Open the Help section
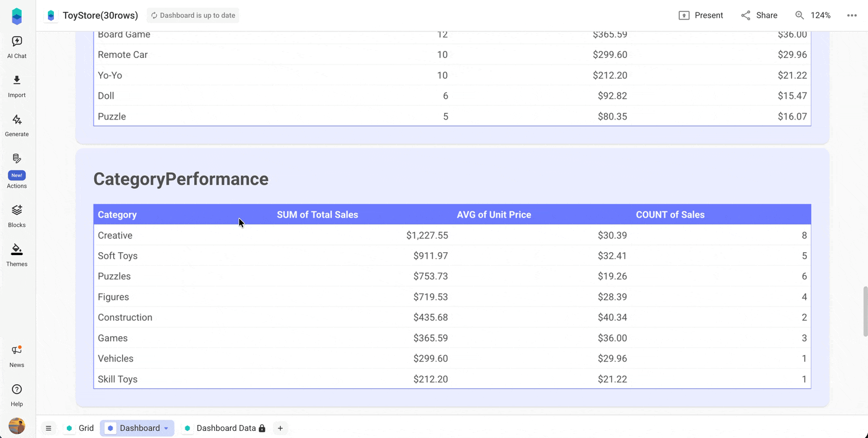868x438 pixels. 17,393
